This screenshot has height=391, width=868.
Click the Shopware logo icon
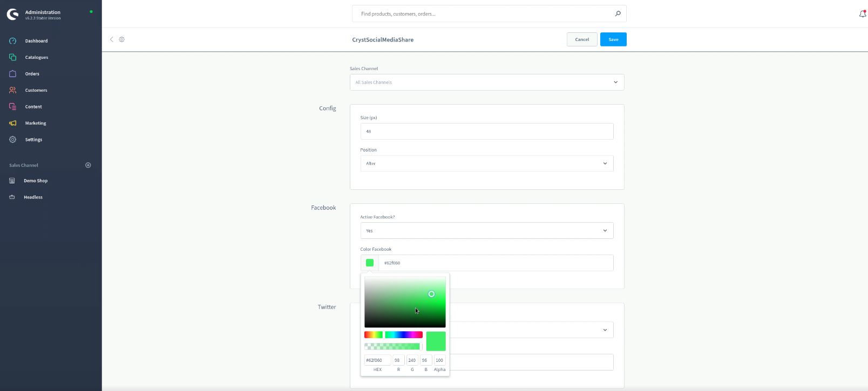[12, 15]
